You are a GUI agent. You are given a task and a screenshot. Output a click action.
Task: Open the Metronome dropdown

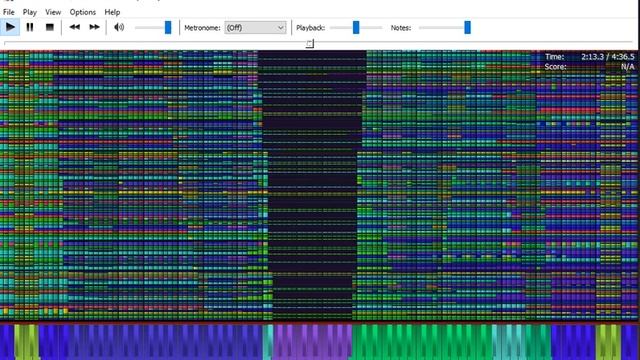(x=255, y=28)
